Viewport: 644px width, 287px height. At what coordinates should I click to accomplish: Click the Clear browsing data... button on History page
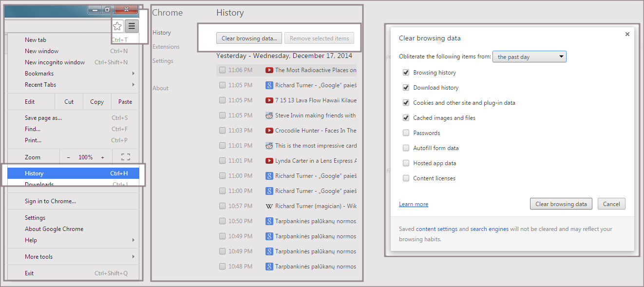click(x=249, y=38)
